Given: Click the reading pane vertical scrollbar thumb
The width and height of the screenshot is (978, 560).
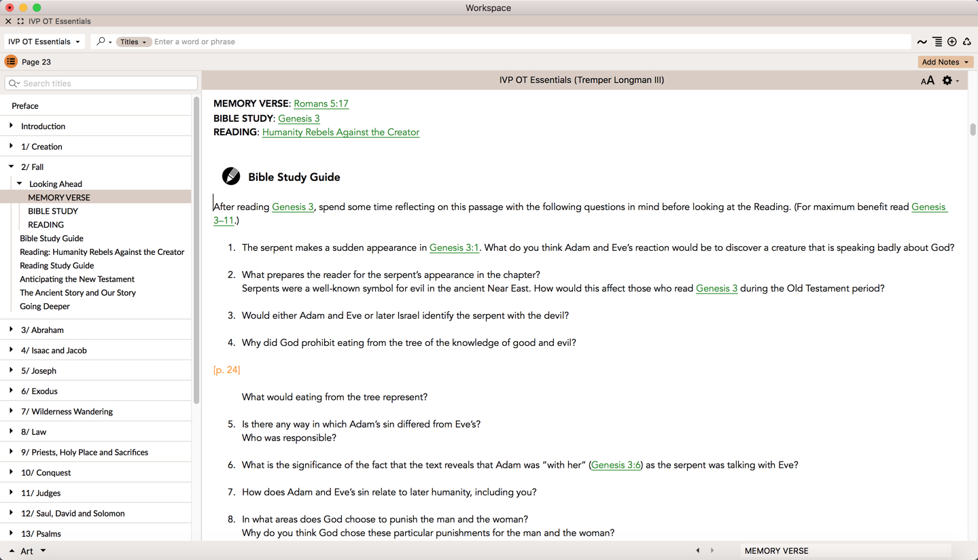Looking at the screenshot, I should 973,129.
